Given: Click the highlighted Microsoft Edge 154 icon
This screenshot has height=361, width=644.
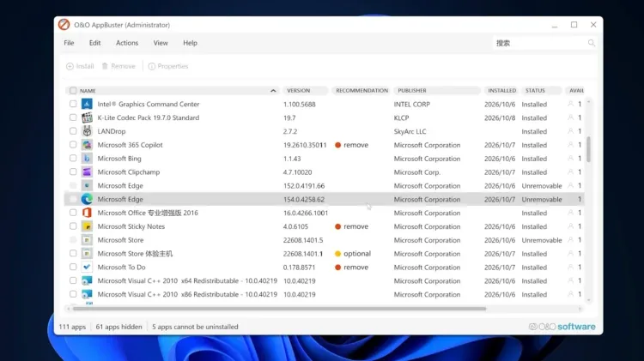Looking at the screenshot, I should point(87,199).
